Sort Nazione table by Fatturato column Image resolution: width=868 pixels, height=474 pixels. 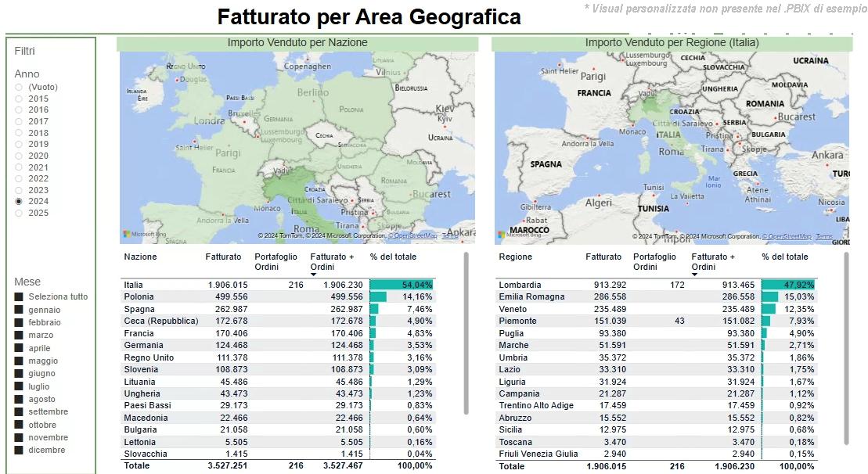pos(223,257)
